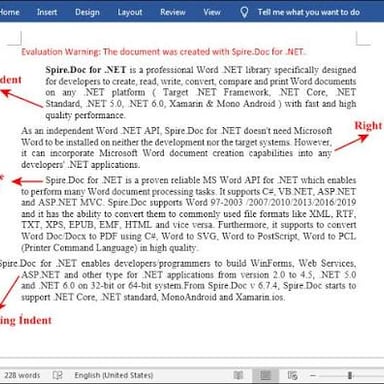Change language via English (United States)
384x384 pixels.
point(114,375)
